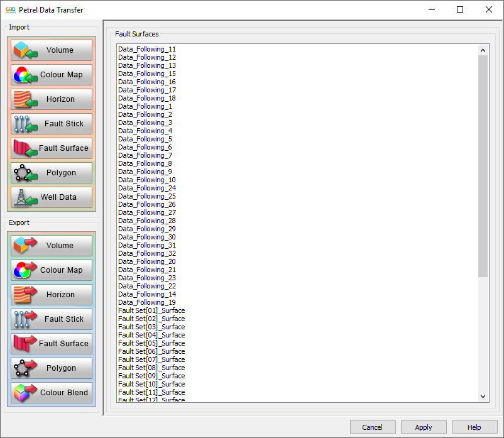The image size is (504, 438).
Task: Select Data_Following_2 in the list
Action: 145,114
